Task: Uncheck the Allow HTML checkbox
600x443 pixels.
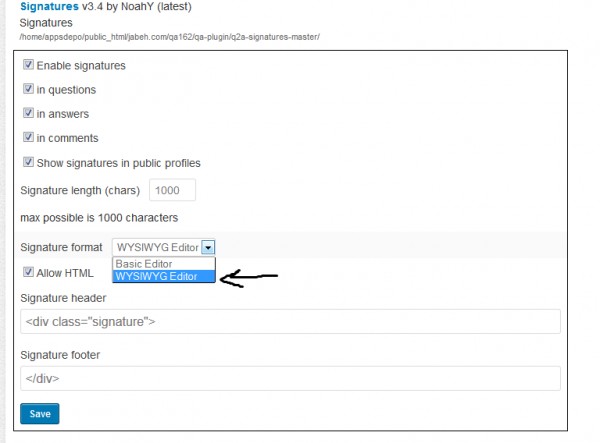Action: tap(28, 272)
